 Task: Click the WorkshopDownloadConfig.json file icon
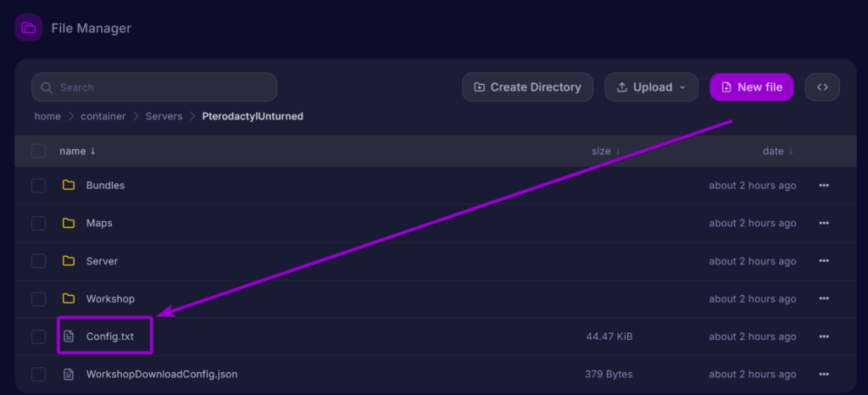[69, 375]
